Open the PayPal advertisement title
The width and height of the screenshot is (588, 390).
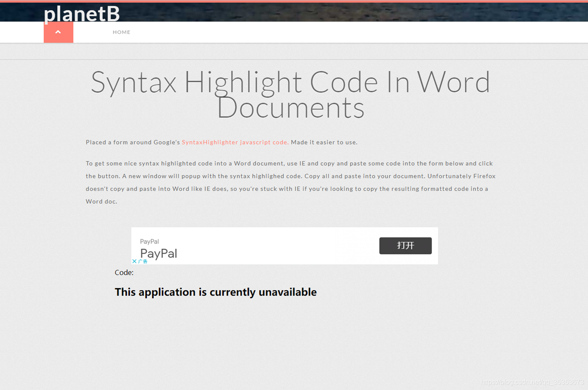[x=159, y=253]
